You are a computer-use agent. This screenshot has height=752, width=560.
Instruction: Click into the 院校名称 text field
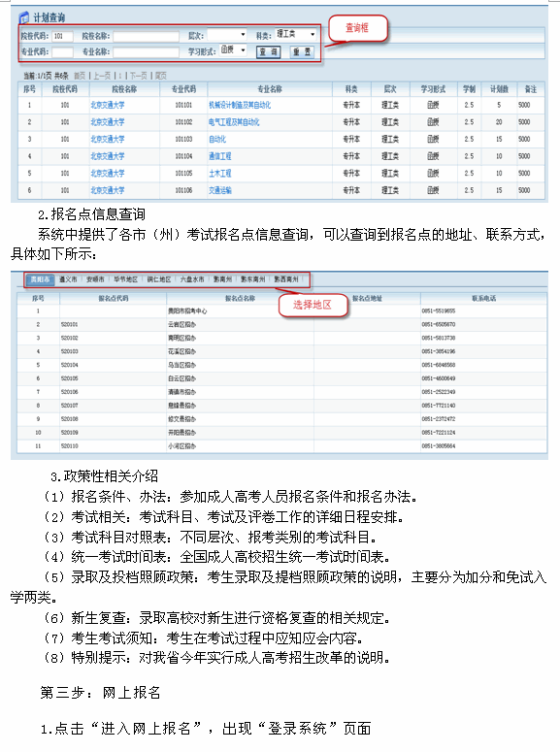click(x=147, y=37)
